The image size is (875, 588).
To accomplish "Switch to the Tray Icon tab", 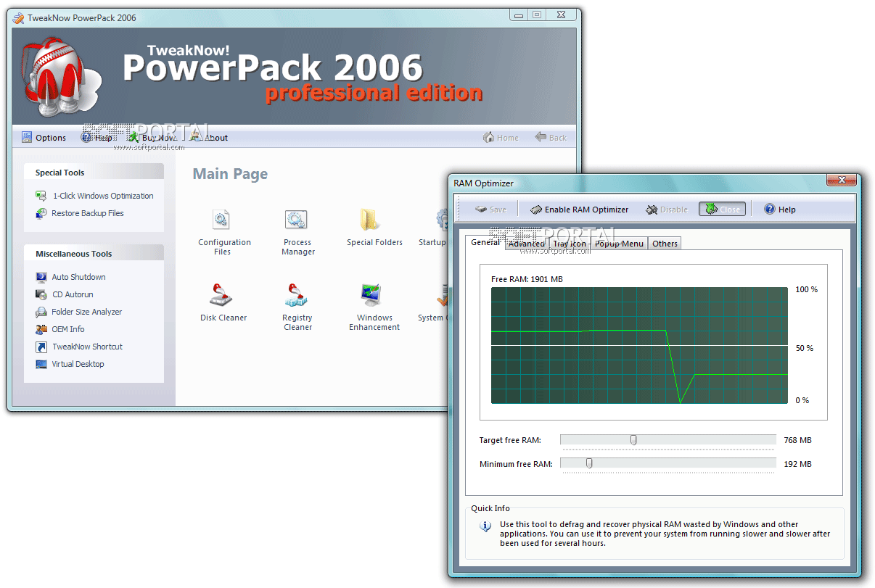I will click(x=570, y=244).
